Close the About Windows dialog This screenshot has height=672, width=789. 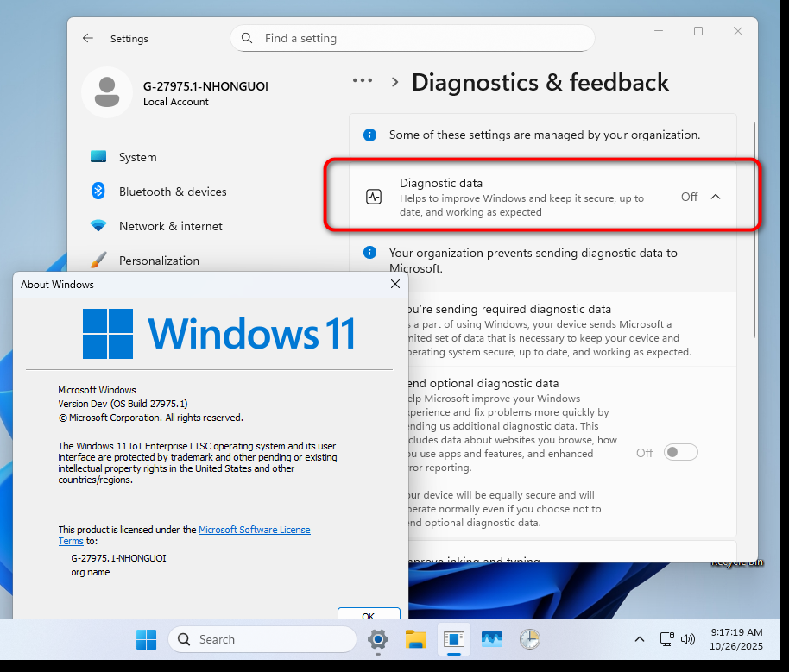click(x=395, y=284)
